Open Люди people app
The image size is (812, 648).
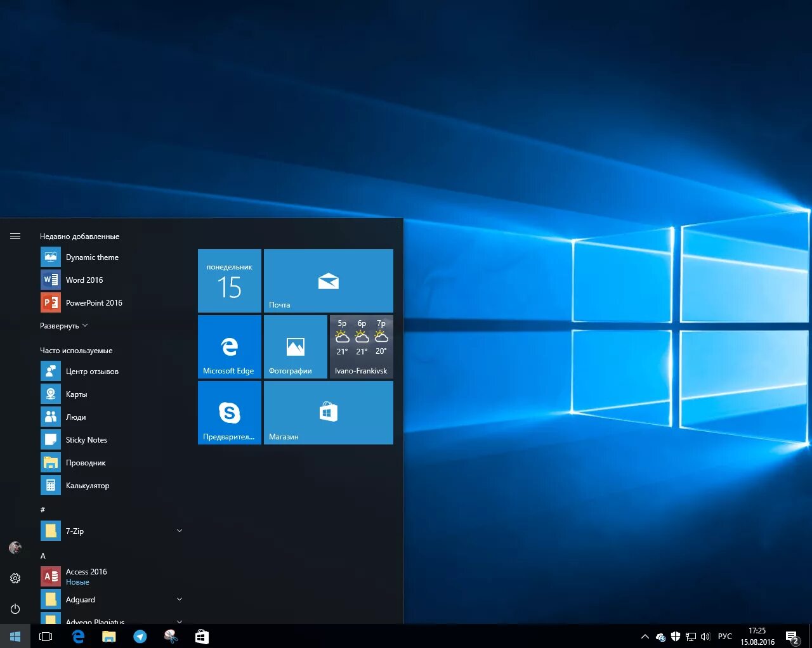pyautogui.click(x=112, y=417)
